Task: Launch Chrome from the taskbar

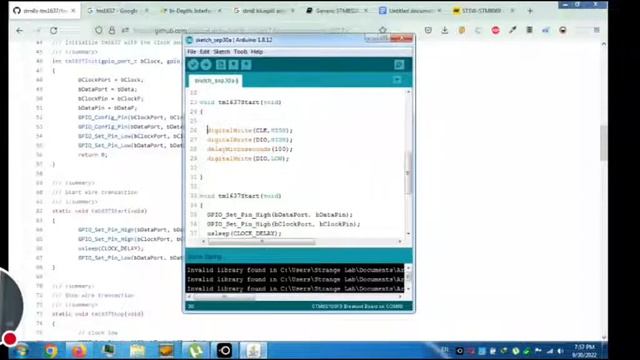Action: pyautogui.click(x=51, y=351)
